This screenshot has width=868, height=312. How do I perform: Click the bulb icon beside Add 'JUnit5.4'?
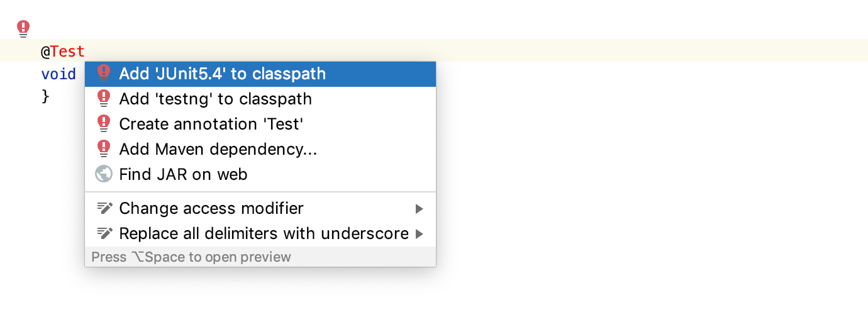(x=104, y=74)
